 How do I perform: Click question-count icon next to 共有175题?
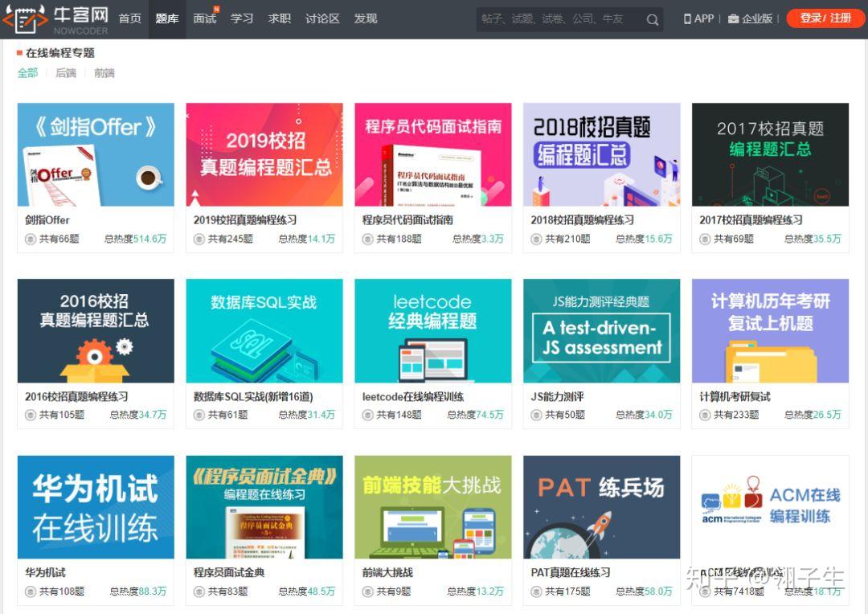click(536, 591)
